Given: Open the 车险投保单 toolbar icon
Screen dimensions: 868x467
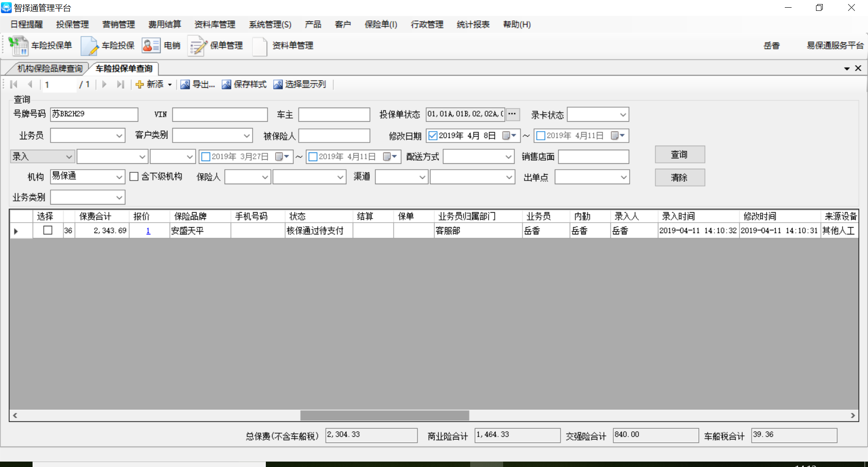Looking at the screenshot, I should (x=19, y=46).
